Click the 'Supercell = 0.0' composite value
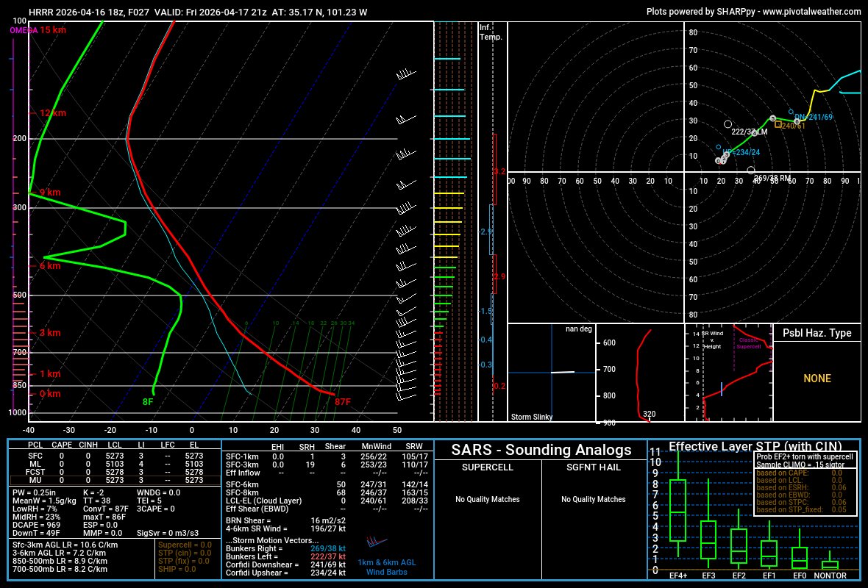Image resolution: width=868 pixels, height=588 pixels. click(x=185, y=545)
